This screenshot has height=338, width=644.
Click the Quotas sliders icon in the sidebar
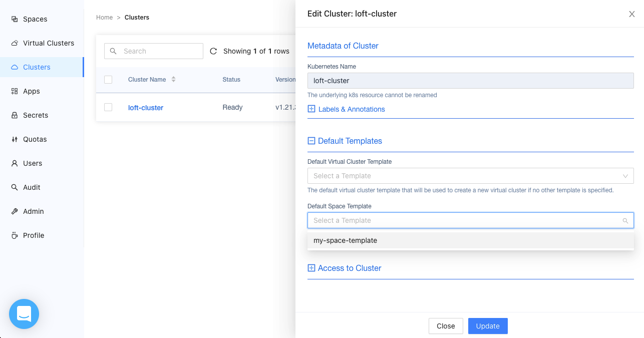[x=15, y=139]
